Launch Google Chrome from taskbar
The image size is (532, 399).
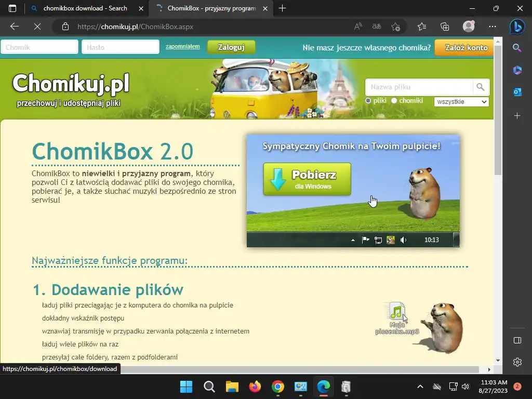[x=278, y=387]
